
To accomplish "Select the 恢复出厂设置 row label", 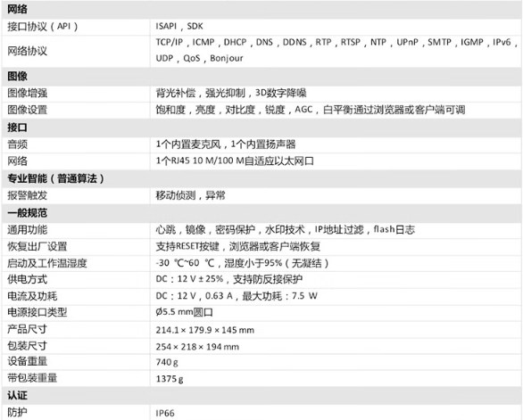I will point(37,247).
